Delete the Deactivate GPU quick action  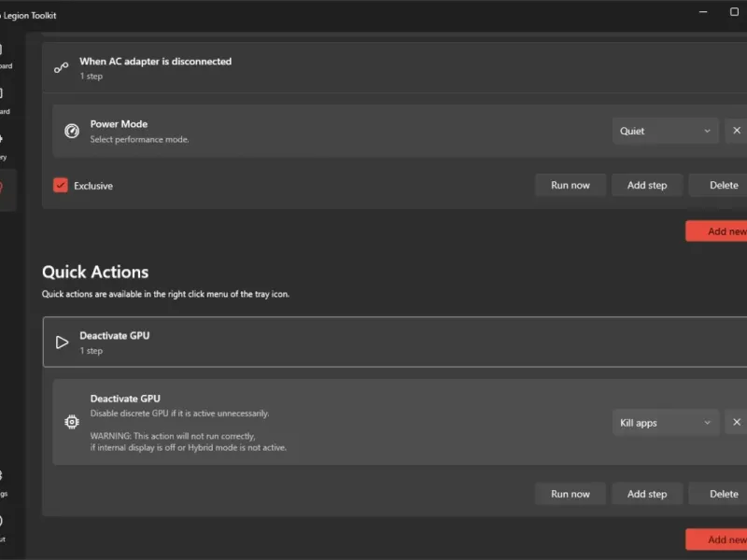click(x=722, y=494)
